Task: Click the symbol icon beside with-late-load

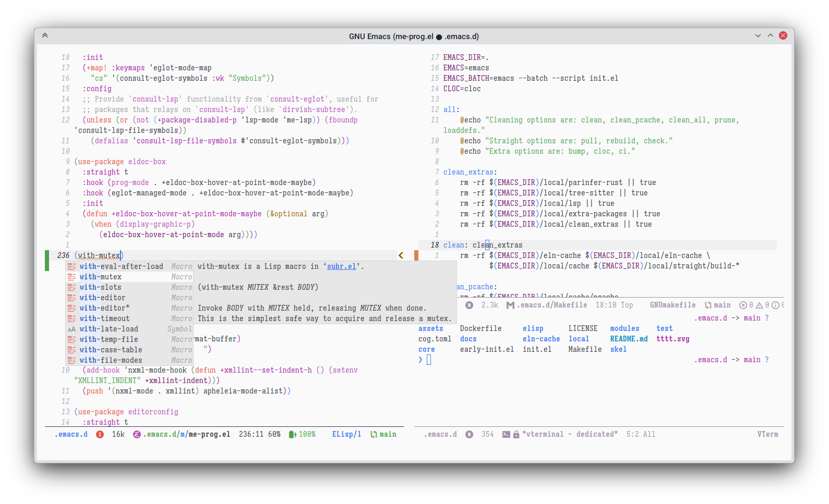Action: point(71,329)
